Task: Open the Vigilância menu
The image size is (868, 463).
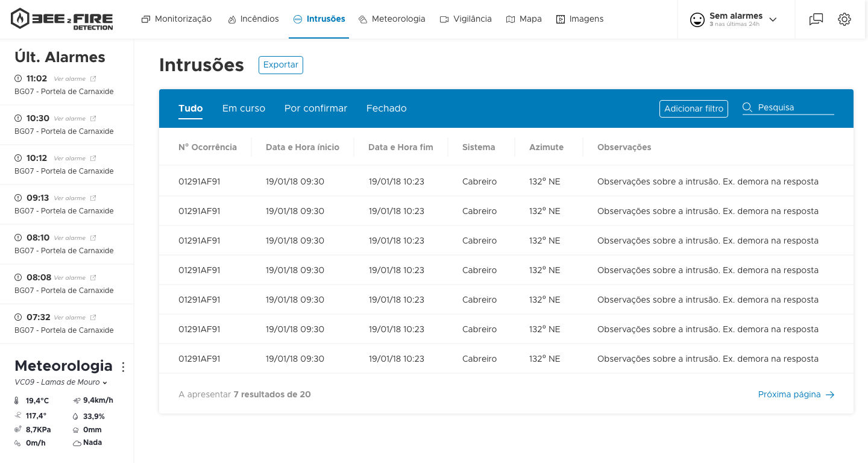Action: [466, 19]
